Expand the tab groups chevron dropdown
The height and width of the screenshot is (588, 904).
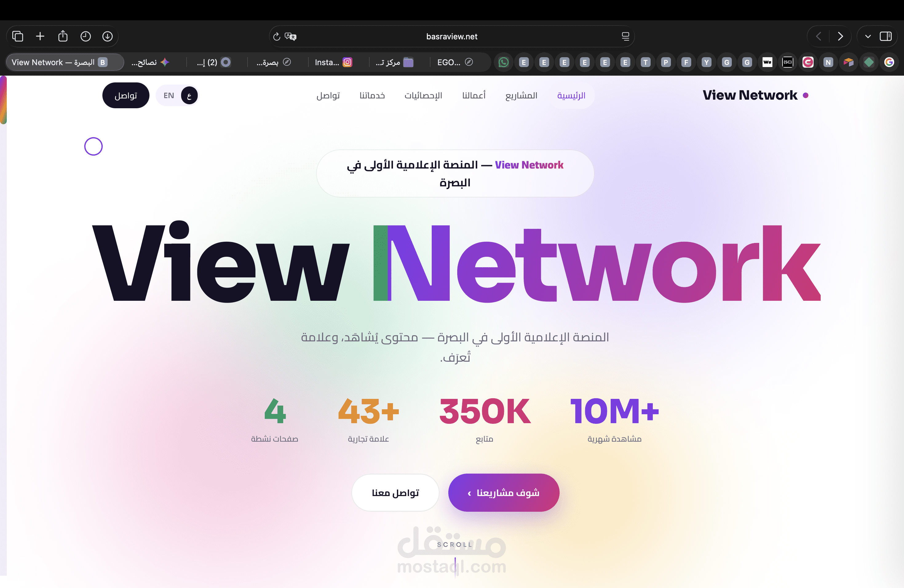(x=868, y=37)
